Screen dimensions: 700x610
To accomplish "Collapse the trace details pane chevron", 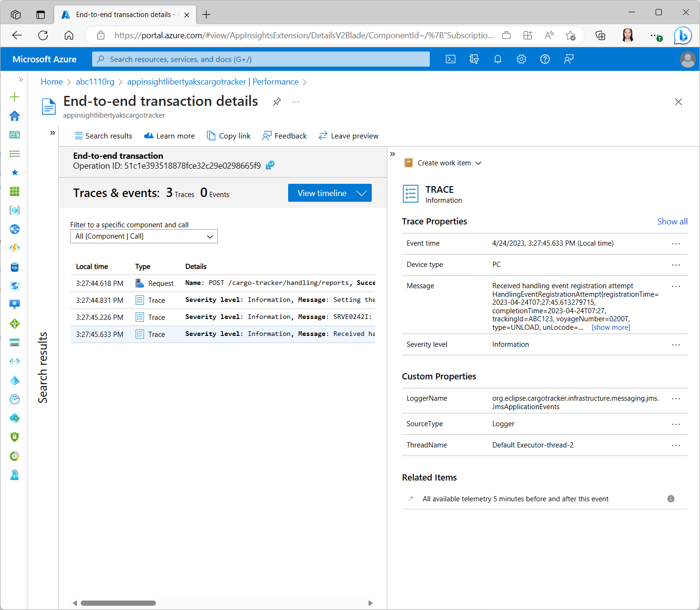I will tap(393, 154).
